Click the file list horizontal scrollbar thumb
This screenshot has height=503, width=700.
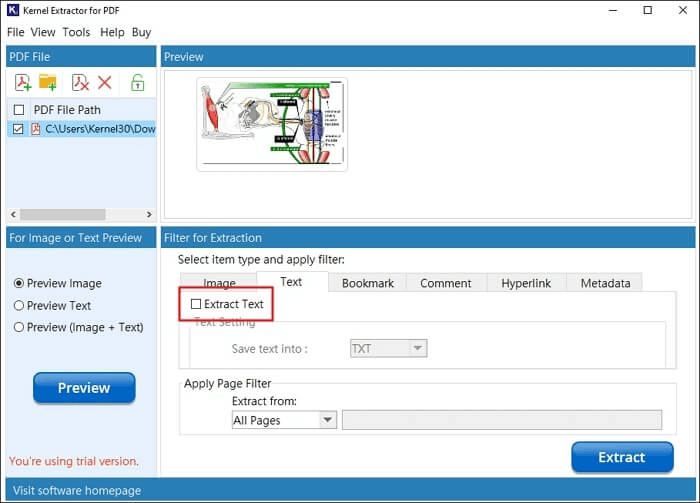[x=62, y=215]
